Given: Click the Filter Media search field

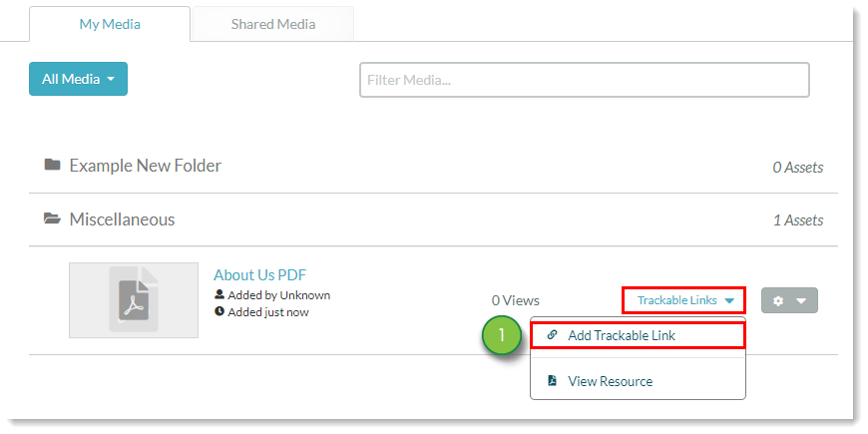Looking at the screenshot, I should point(585,80).
